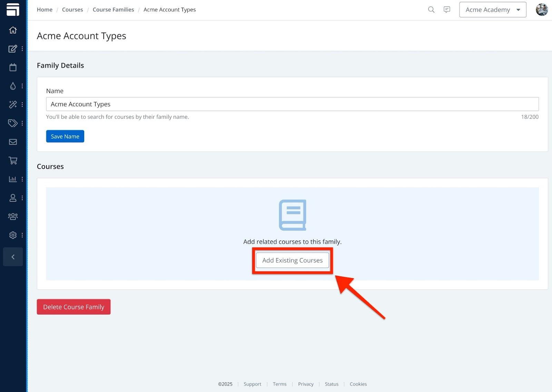Expand the submenu dots beside edit icon

22,49
